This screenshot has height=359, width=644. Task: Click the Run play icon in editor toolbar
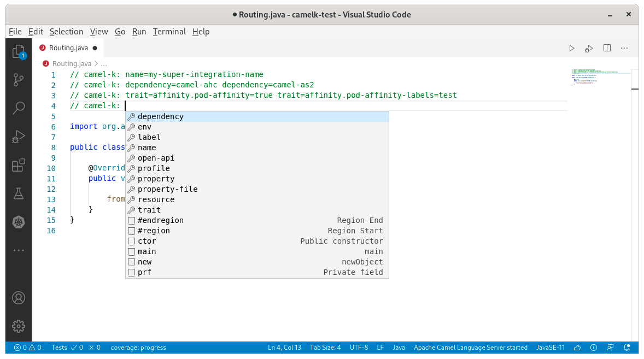[x=572, y=48]
